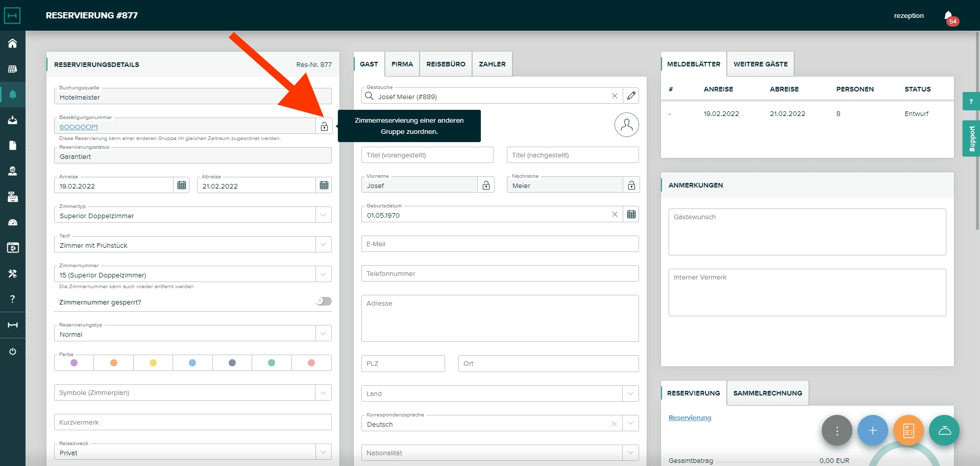Click the pencil icon to edit guest
Screen dimensions: 980x466
pos(631,96)
